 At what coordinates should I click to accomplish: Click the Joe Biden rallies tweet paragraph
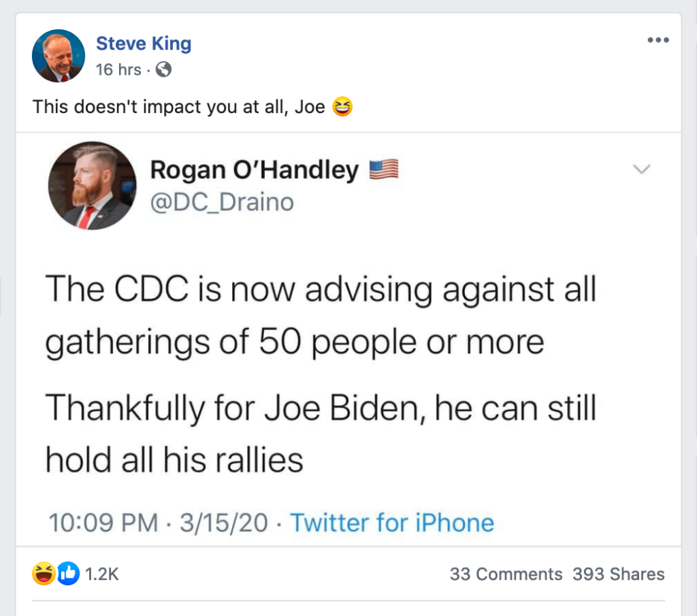[320, 434]
